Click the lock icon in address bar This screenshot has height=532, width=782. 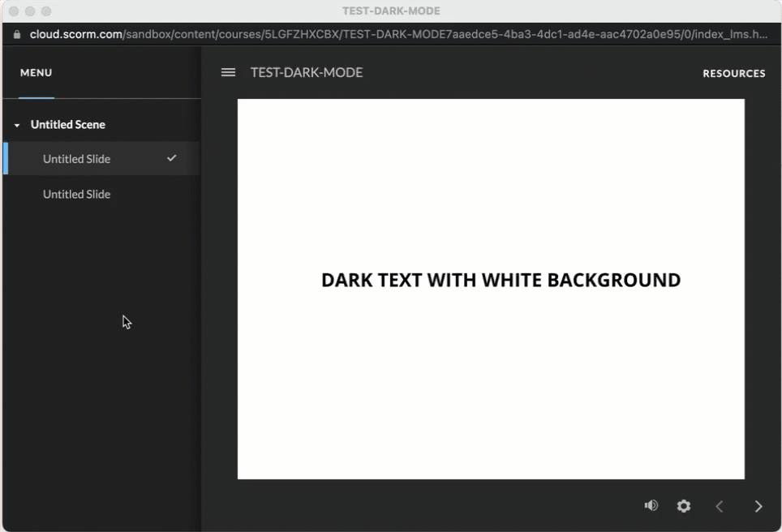(17, 34)
